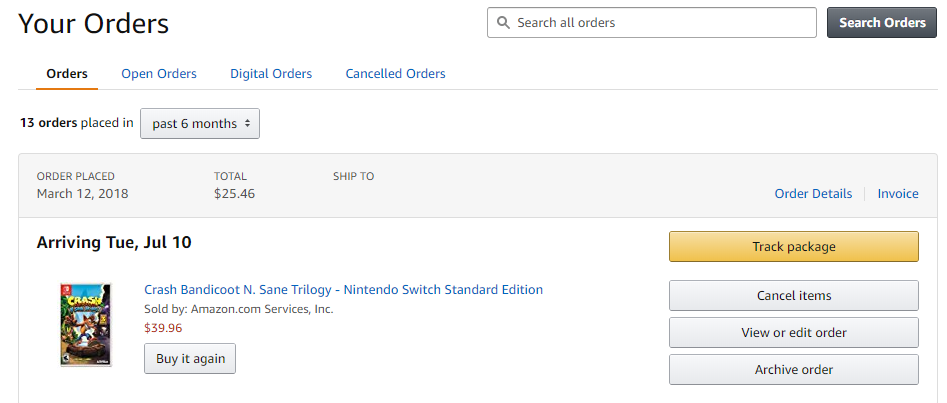Click the Archive order button
The width and height of the screenshot is (947, 403).
794,369
